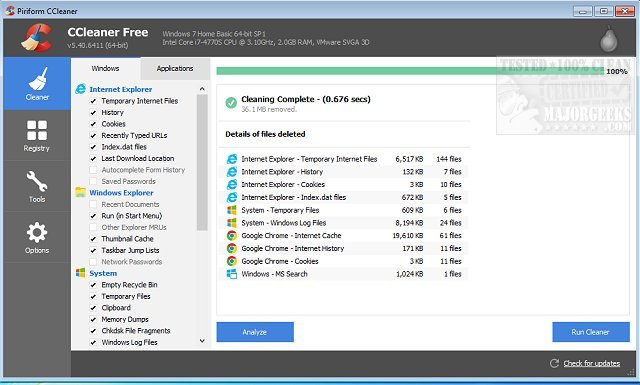This screenshot has height=385, width=640.
Task: Click the Analyze button
Action: (x=255, y=332)
